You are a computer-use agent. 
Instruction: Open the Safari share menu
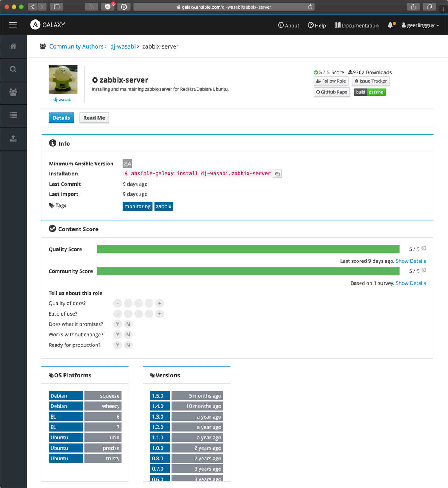(x=413, y=7)
